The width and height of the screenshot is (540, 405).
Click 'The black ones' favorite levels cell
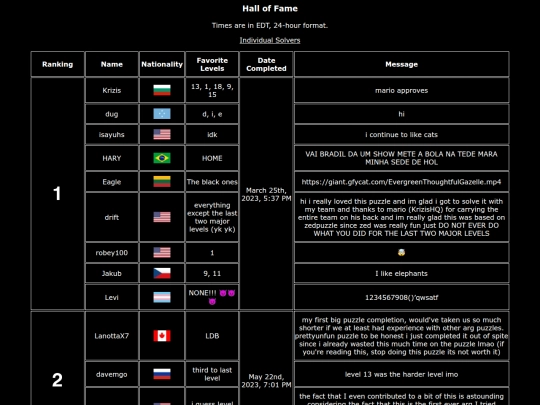[212, 182]
